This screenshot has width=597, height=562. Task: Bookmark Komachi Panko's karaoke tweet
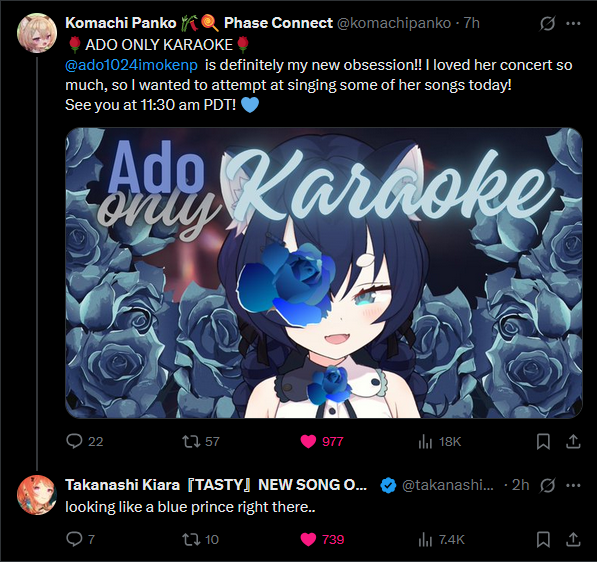pos(543,441)
